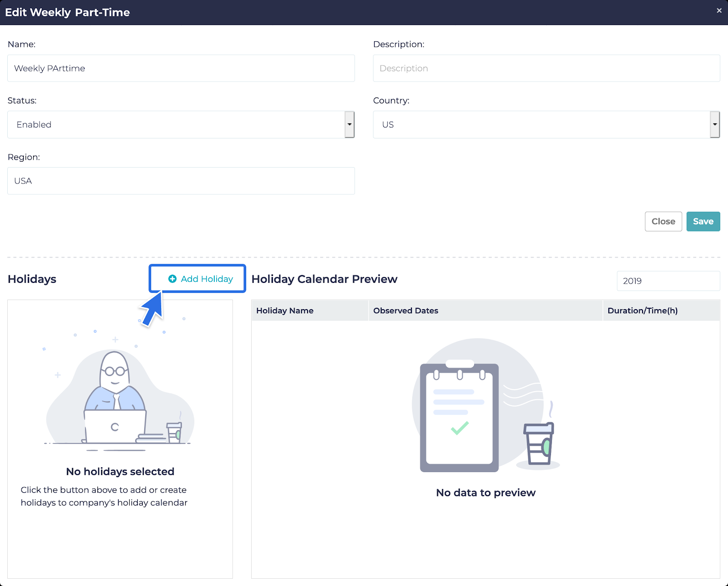Image resolution: width=728 pixels, height=586 pixels.
Task: Select the Enabled status field
Action: pos(176,124)
